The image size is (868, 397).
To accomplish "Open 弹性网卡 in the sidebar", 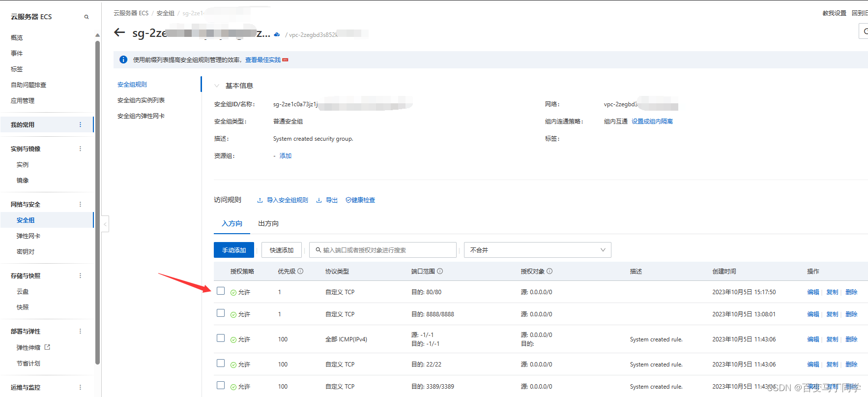I will pos(29,236).
